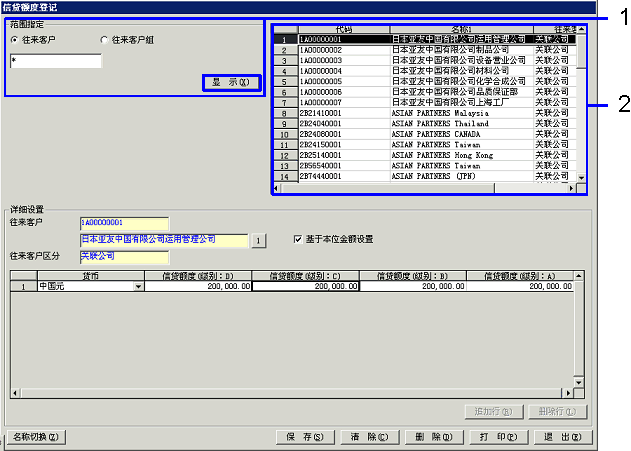Toggle the 基于本位金额设置 checkbox
The height and width of the screenshot is (451, 631).
(x=298, y=240)
